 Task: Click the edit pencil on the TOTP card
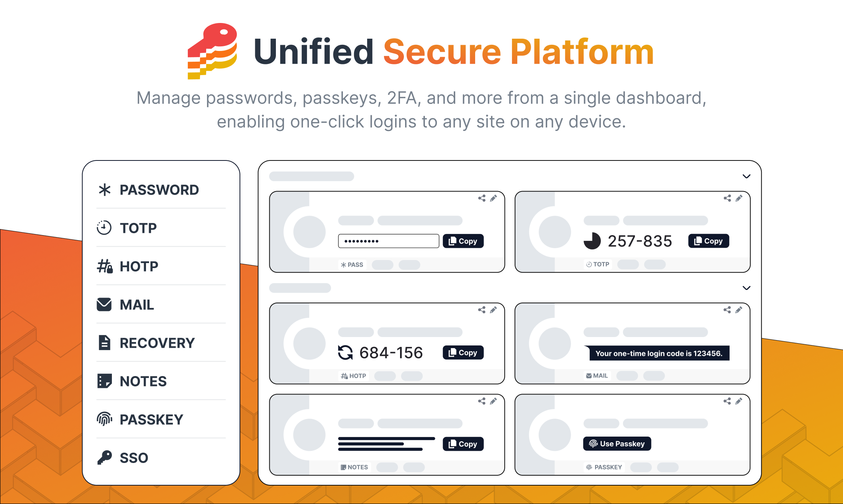click(739, 198)
